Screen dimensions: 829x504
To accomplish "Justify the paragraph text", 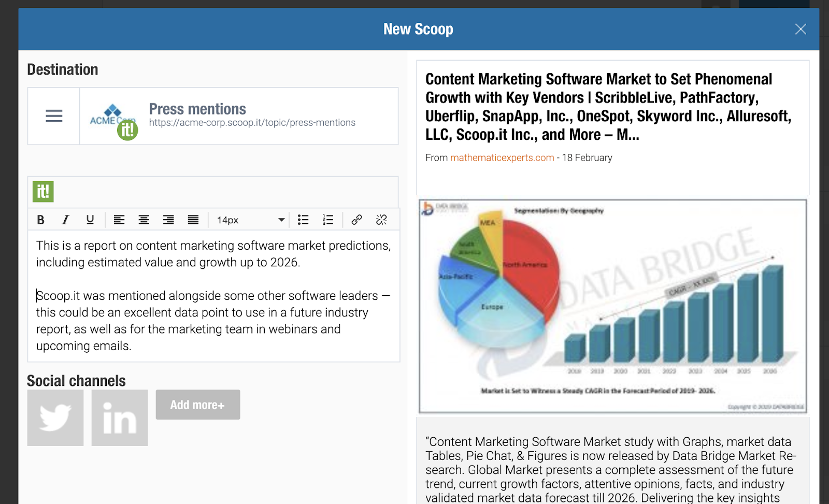I will 193,220.
